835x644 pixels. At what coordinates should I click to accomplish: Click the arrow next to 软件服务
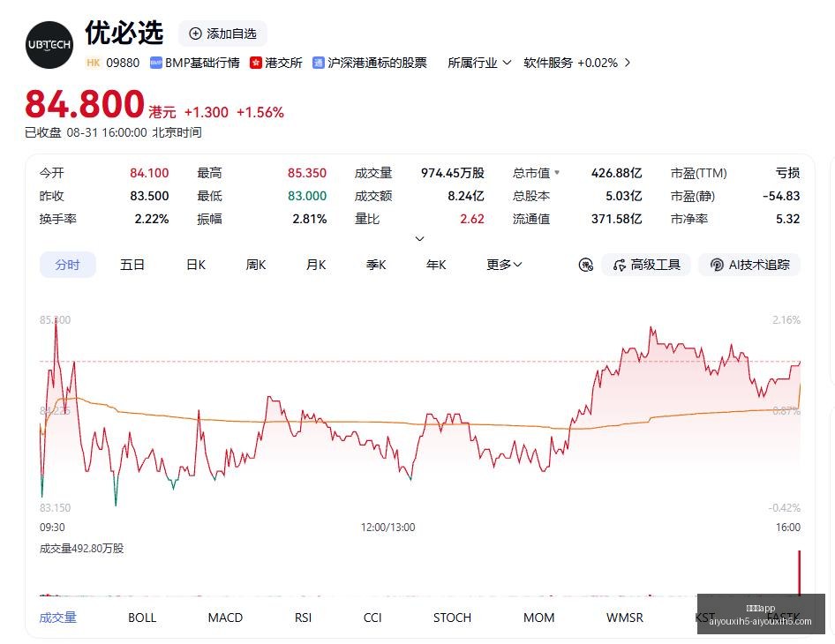[x=628, y=63]
